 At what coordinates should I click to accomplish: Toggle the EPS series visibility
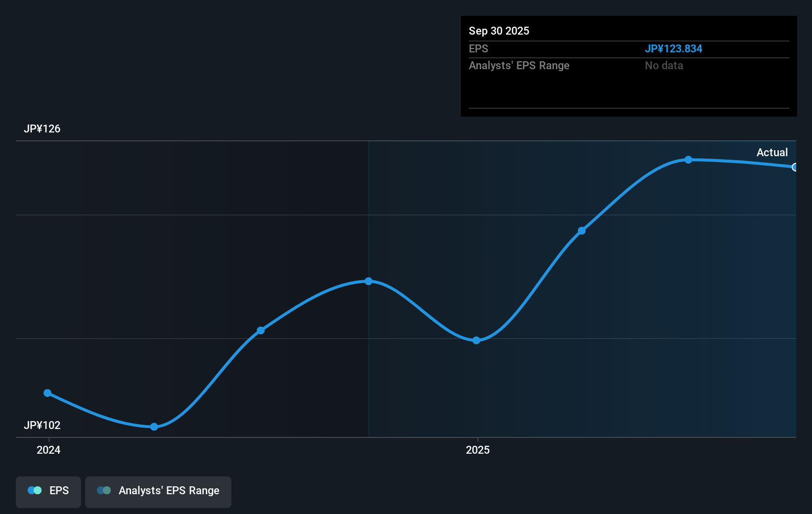coord(48,492)
